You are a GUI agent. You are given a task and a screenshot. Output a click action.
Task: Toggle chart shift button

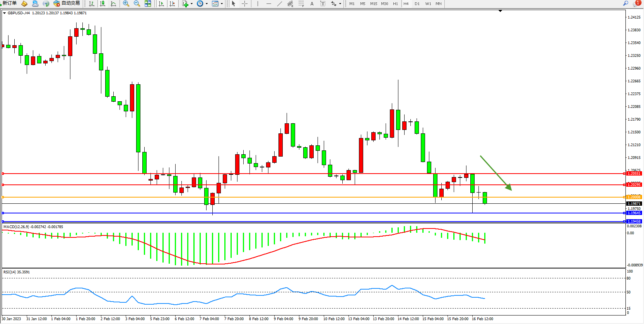click(172, 3)
